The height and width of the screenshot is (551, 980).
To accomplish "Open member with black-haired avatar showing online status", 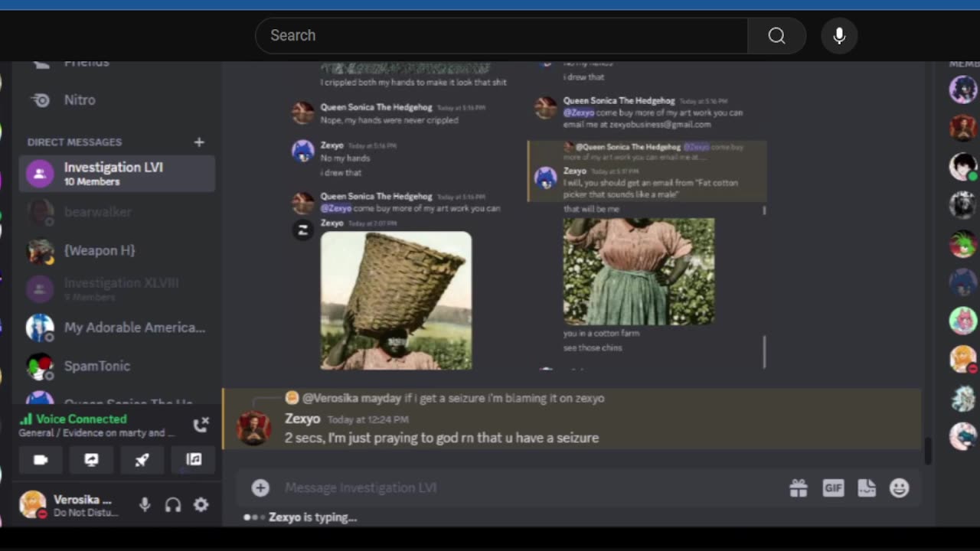I will (x=963, y=166).
